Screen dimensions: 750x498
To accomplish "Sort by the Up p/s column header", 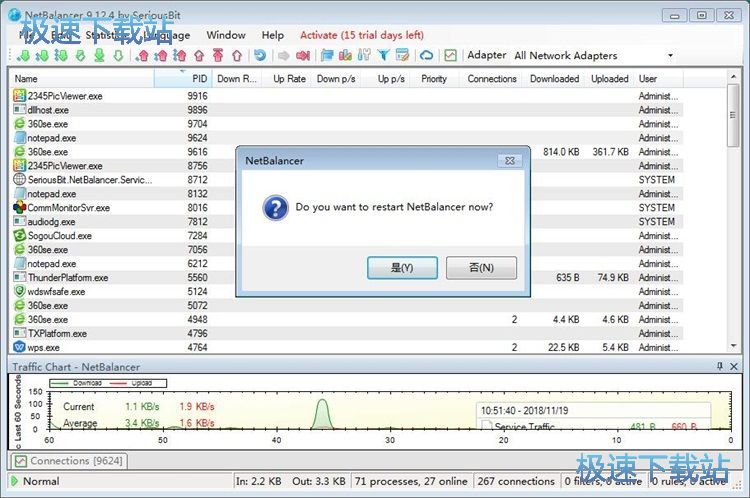I will [x=385, y=79].
